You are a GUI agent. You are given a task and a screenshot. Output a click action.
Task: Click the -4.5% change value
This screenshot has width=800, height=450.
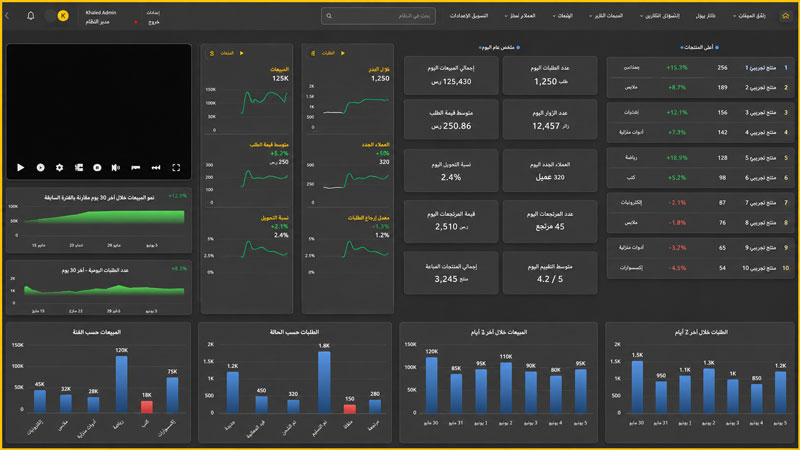[x=677, y=268]
